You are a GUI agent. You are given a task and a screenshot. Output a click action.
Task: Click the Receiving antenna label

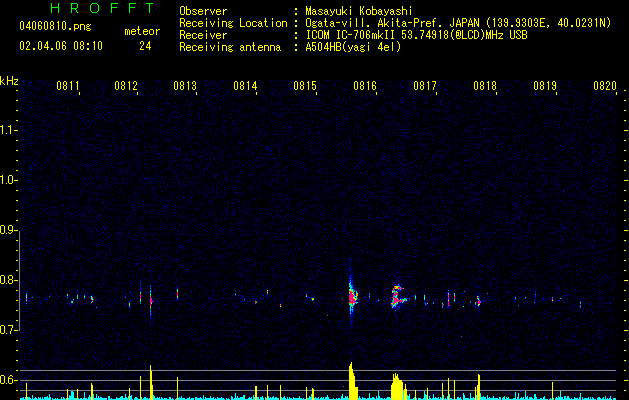pos(230,47)
